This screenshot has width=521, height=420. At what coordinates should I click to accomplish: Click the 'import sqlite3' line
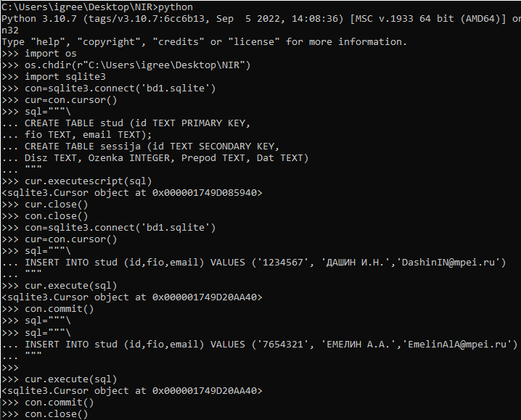pyautogui.click(x=54, y=77)
